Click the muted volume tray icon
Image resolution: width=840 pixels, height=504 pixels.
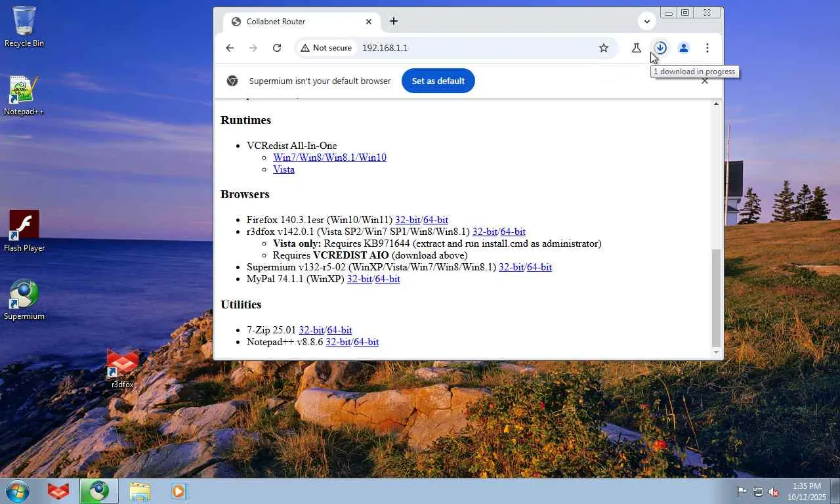(x=774, y=492)
